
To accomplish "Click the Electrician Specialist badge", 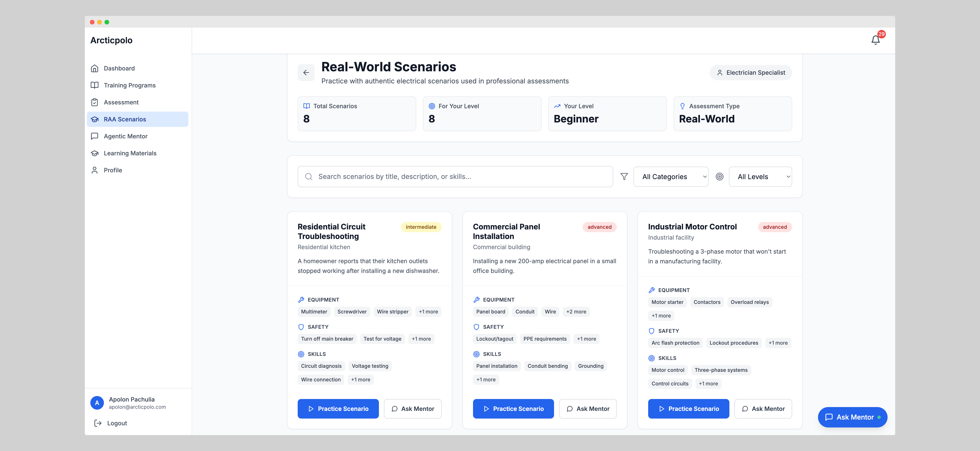I will point(751,72).
